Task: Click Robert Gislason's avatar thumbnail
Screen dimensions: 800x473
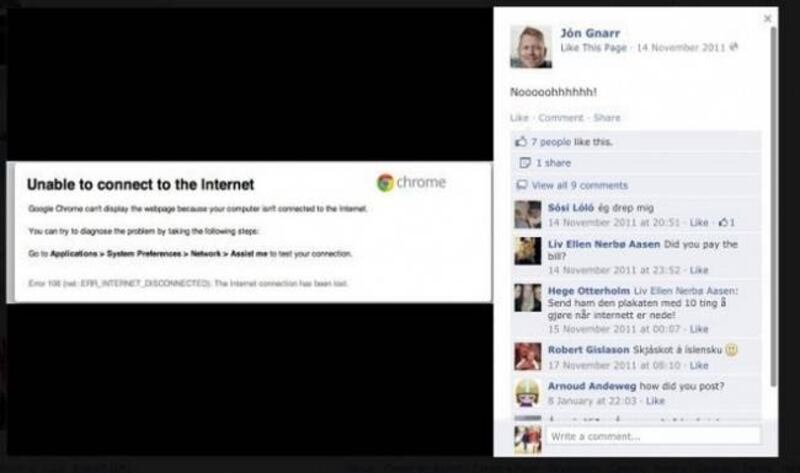Action: (528, 356)
